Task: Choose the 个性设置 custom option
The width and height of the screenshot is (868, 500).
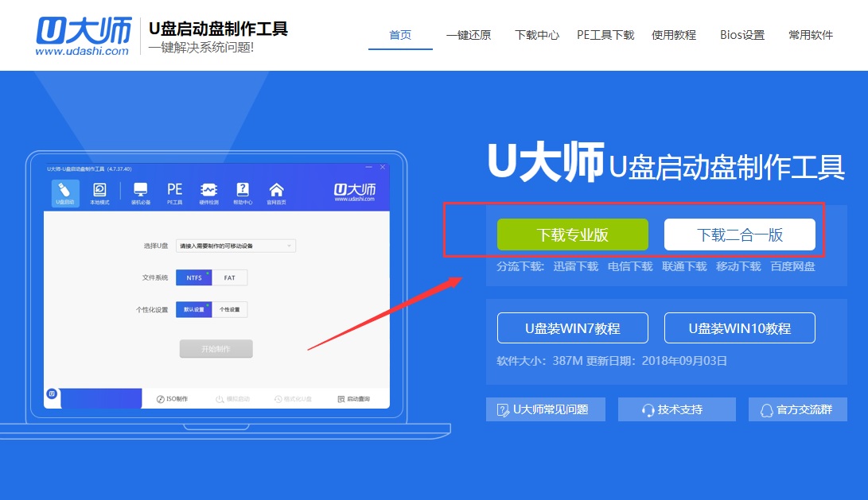Action: [x=229, y=309]
